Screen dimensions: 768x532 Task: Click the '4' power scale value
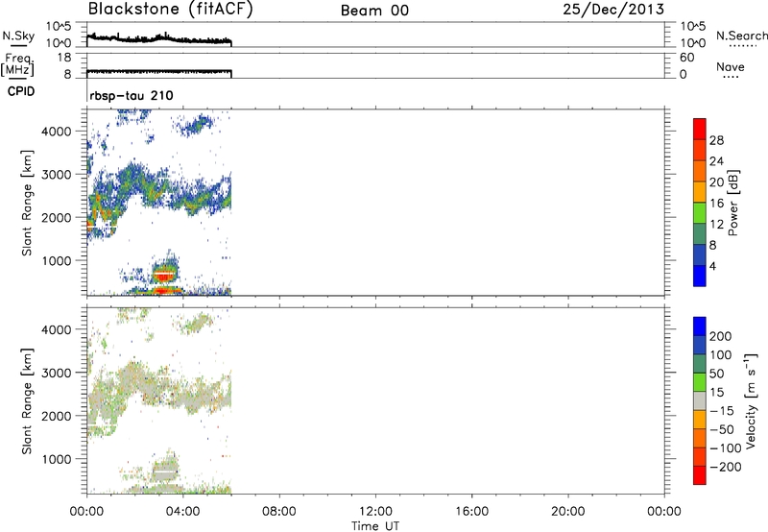712,266
